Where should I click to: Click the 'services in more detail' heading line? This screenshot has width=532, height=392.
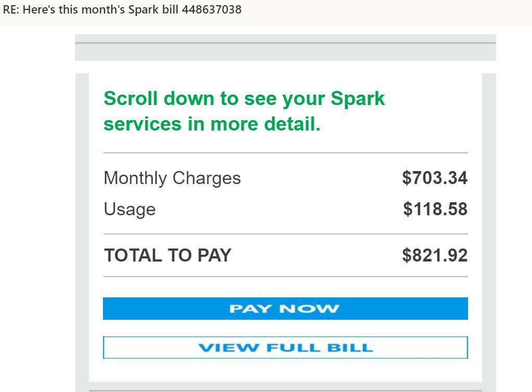(212, 124)
